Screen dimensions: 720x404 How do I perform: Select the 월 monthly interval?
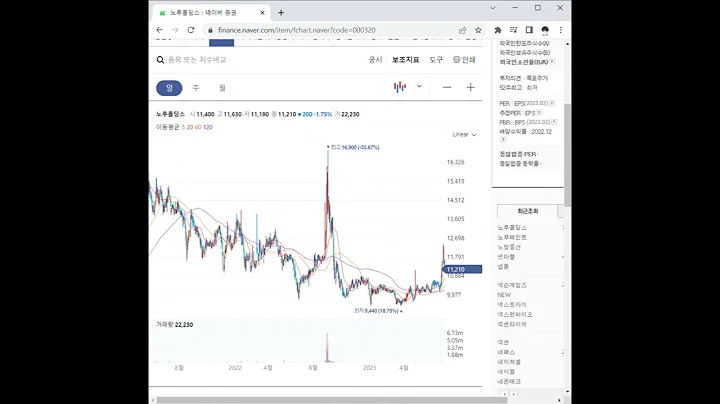point(222,88)
